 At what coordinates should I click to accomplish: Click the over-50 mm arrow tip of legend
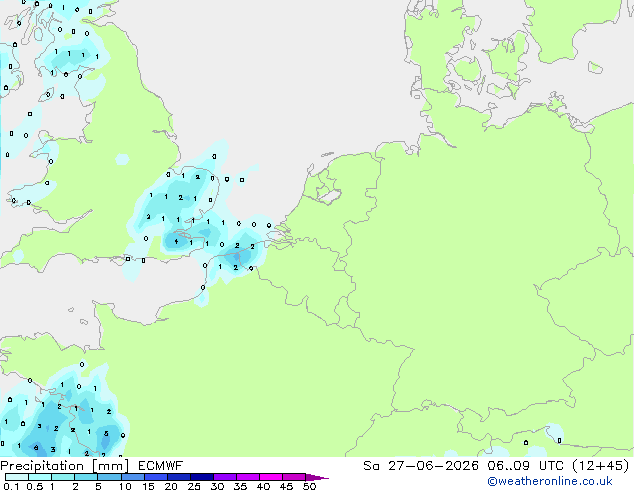click(x=317, y=477)
